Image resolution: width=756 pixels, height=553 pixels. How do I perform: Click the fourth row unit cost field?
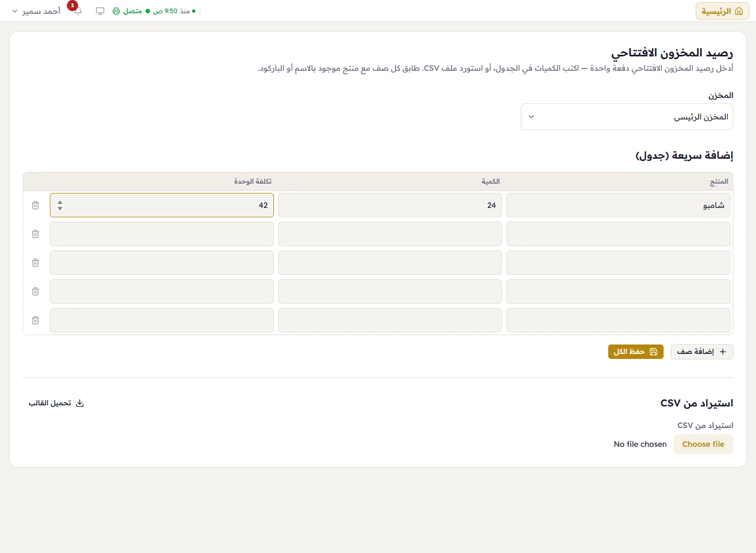(x=162, y=291)
